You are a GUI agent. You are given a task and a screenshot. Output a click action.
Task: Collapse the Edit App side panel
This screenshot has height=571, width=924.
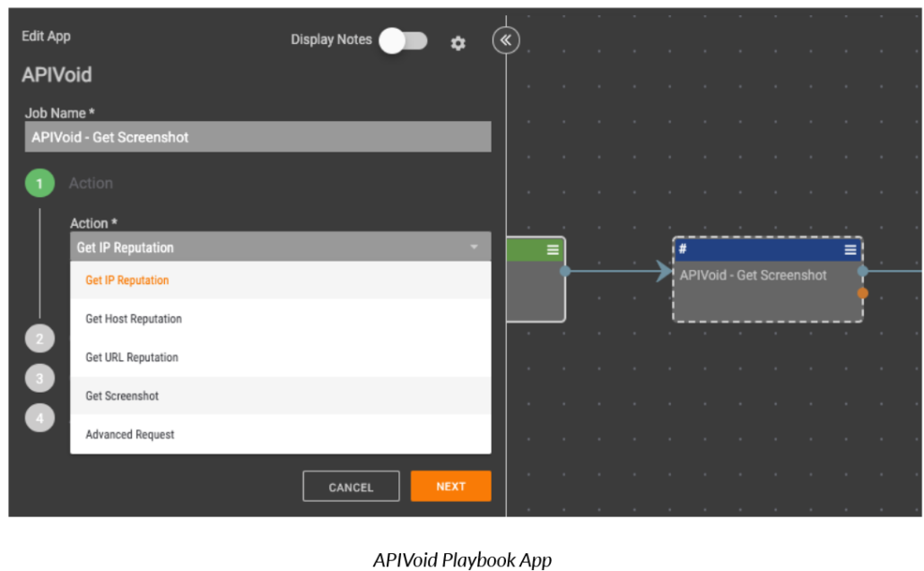tap(506, 40)
